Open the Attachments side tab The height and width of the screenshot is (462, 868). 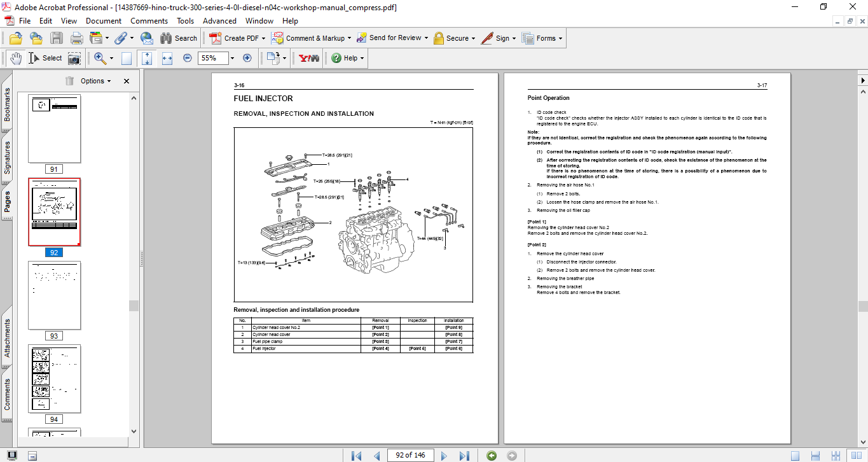pyautogui.click(x=7, y=337)
